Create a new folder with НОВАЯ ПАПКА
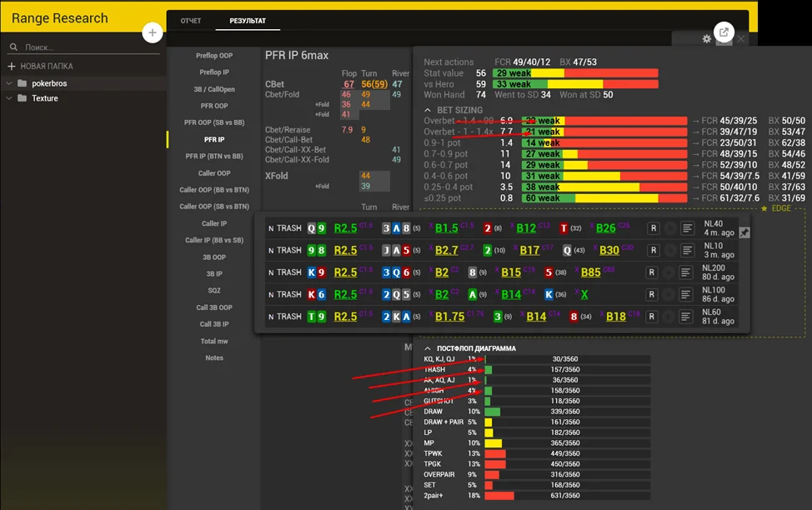The image size is (812, 510). 40,66
